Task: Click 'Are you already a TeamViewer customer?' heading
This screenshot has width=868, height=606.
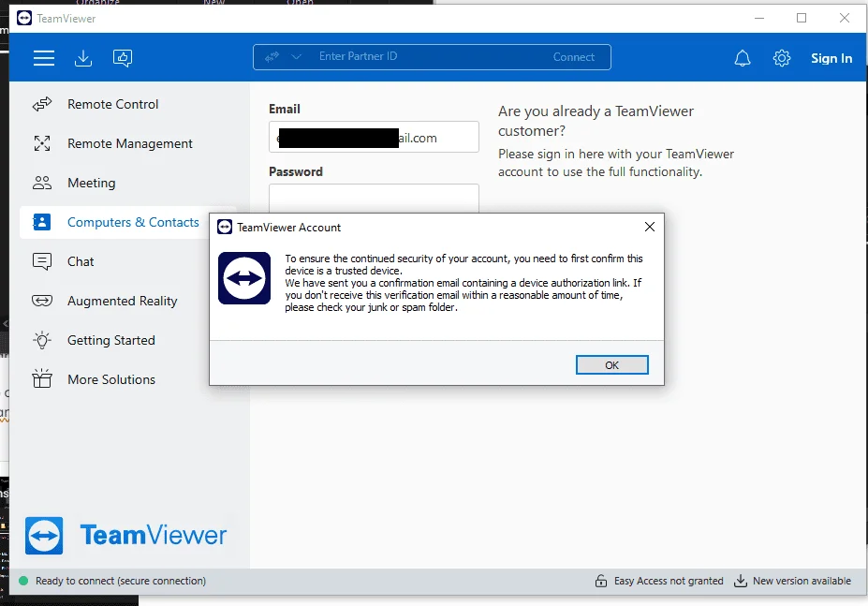Action: (596, 121)
